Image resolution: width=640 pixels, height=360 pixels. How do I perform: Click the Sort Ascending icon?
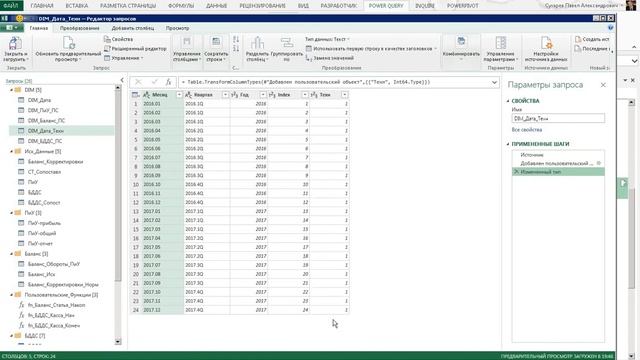[236, 39]
